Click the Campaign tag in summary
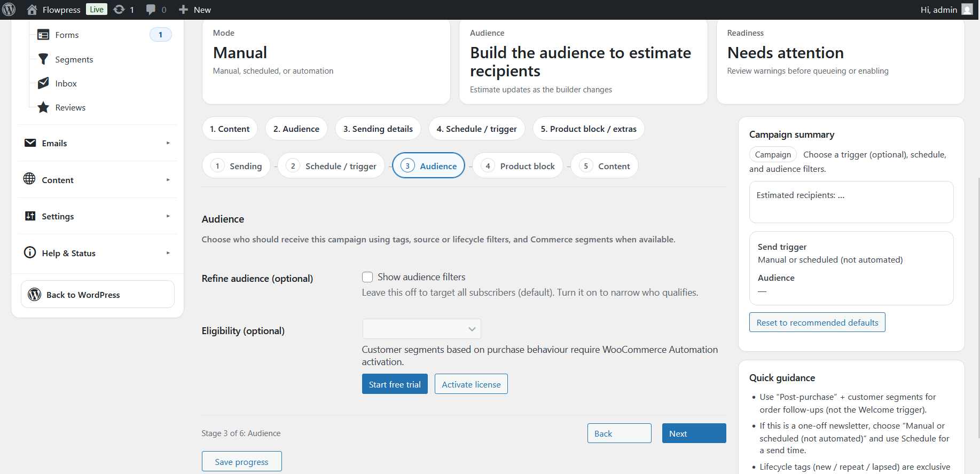Viewport: 980px width, 474px height. point(773,154)
